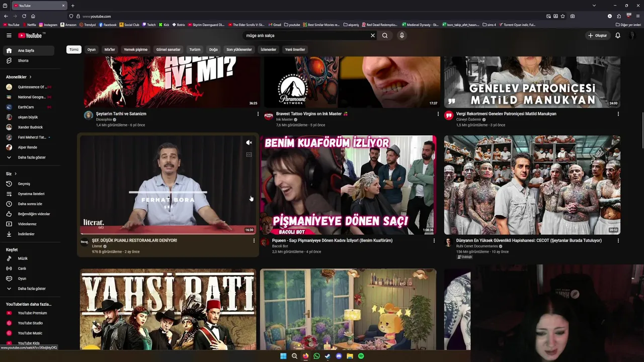This screenshot has height=362, width=644.
Task: Open options for Pqueen Benim Kuaförüm video
Action: pyautogui.click(x=434, y=241)
